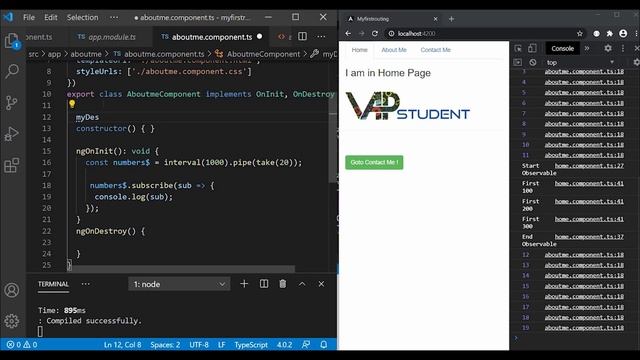
Task: Open the Explorer view in the activity bar
Action: 11,41
